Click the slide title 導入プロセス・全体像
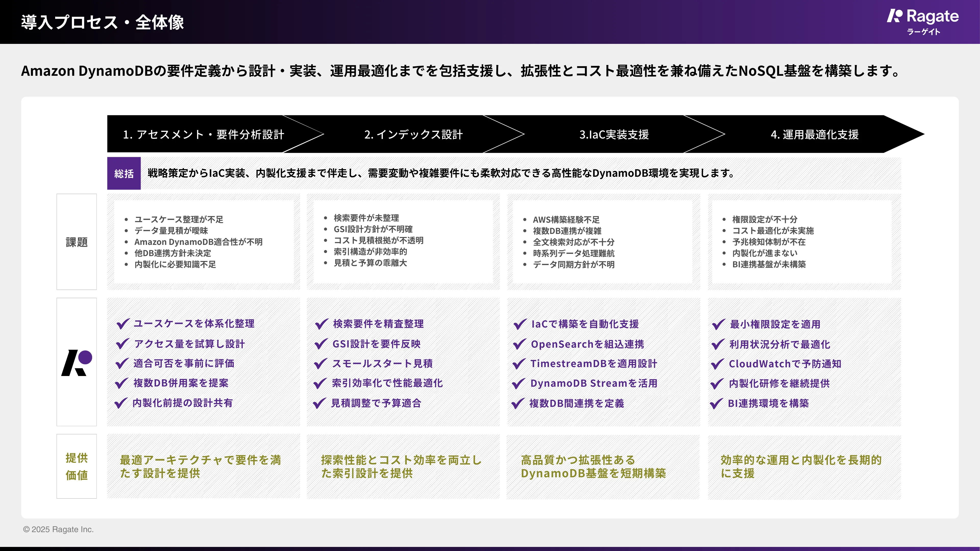 [x=103, y=22]
